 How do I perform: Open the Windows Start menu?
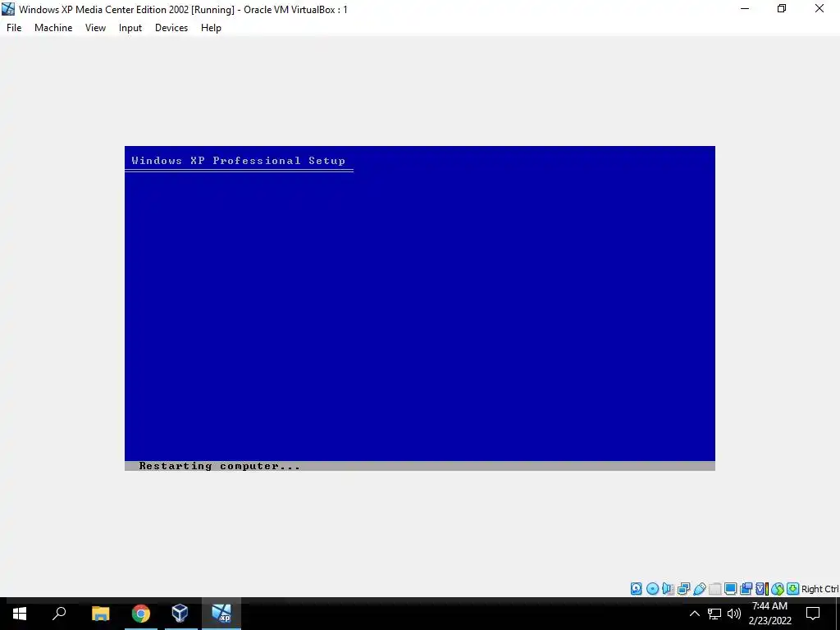click(20, 614)
